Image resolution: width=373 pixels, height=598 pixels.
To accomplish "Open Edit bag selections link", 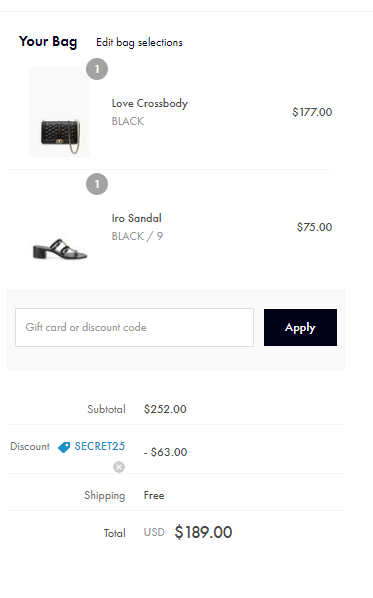I will [139, 42].
